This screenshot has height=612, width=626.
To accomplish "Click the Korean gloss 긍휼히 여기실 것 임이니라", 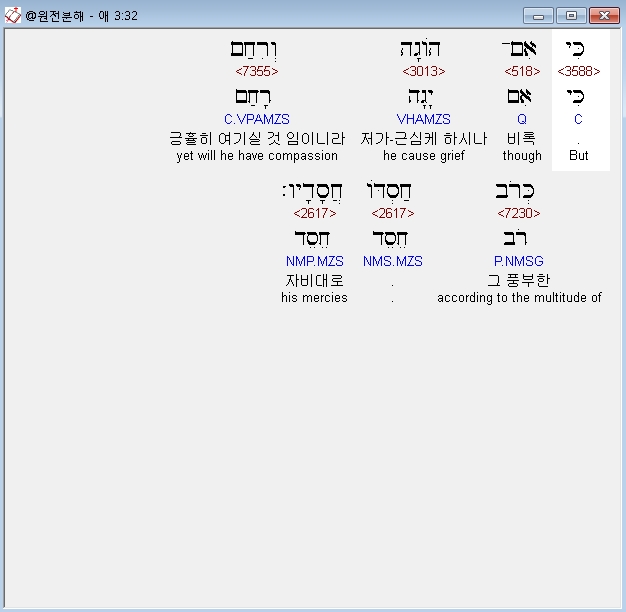I will (257, 139).
